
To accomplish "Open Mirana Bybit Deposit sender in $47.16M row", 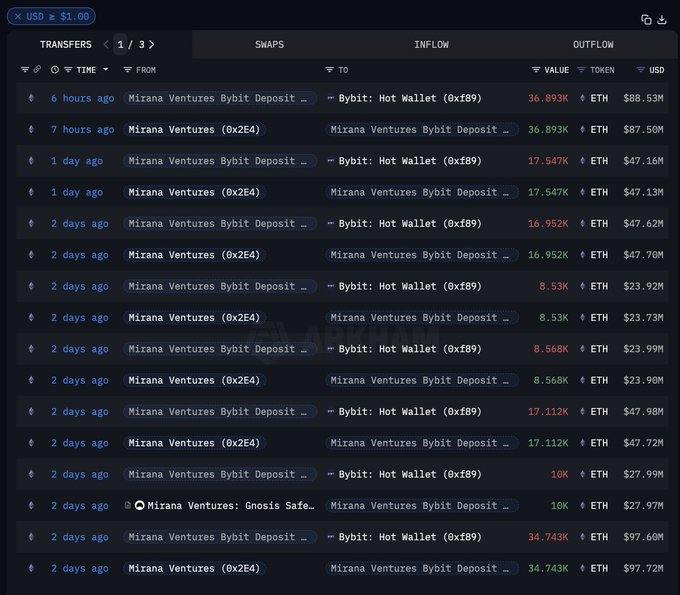I will (219, 160).
